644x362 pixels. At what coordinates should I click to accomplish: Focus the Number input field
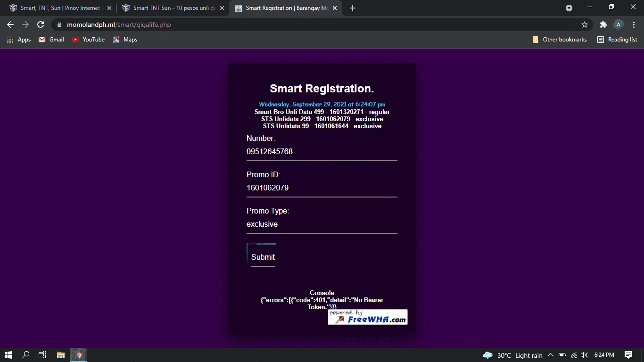coord(322,152)
